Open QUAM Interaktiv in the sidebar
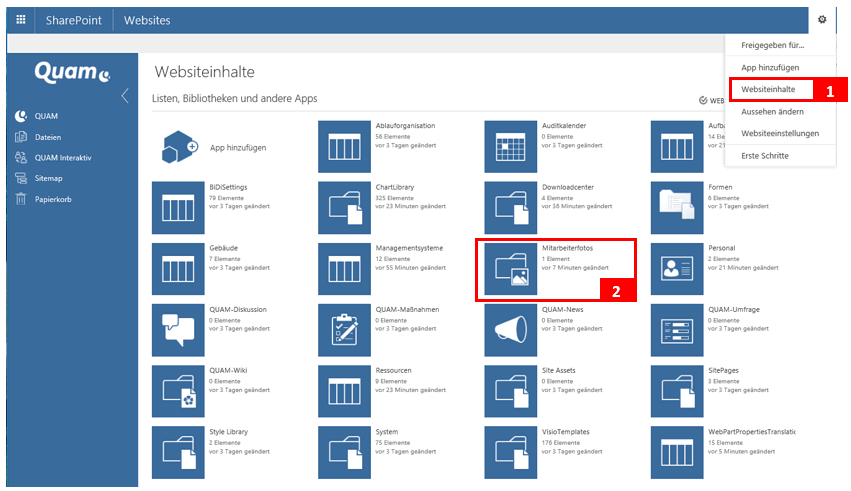 (62, 157)
